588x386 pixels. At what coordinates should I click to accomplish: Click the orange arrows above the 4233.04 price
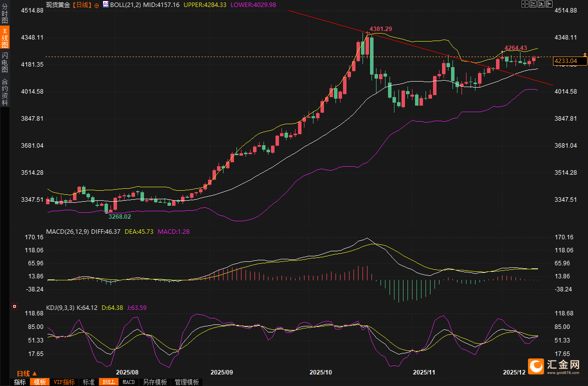[584, 54]
